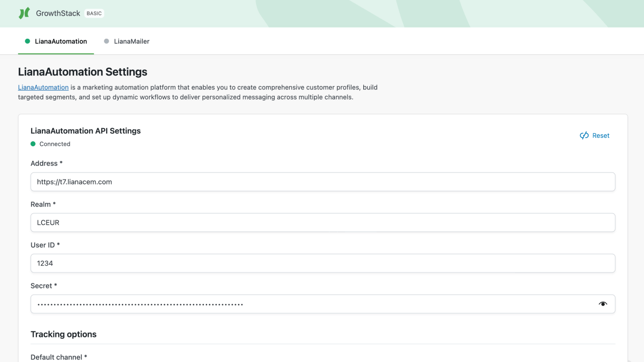The image size is (644, 362).
Task: Click the Default channel label
Action: tap(59, 357)
